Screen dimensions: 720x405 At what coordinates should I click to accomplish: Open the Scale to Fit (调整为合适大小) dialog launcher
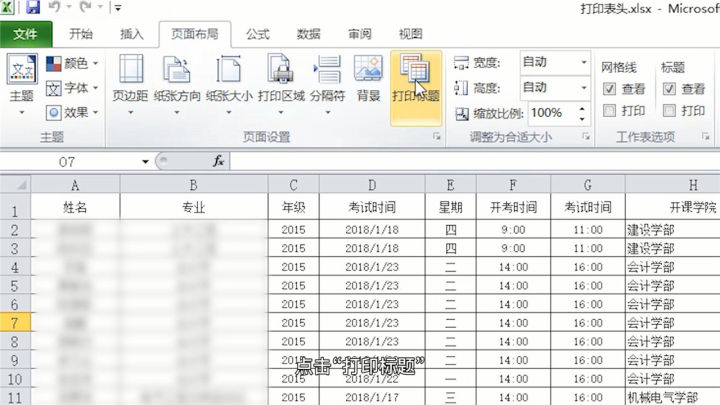pos(586,136)
